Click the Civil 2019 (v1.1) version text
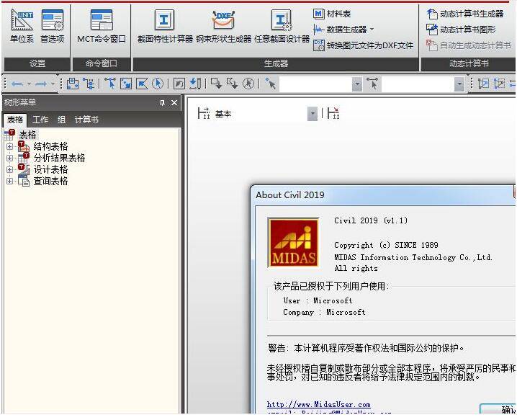517x420 pixels. (371, 220)
